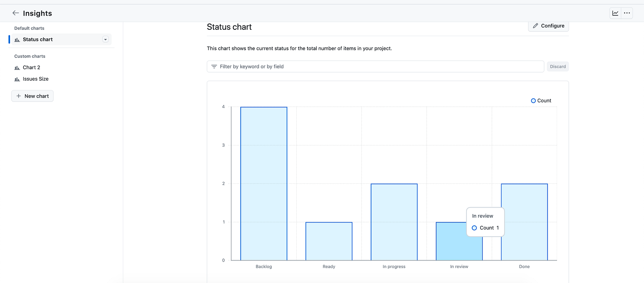Click the plus icon on New chart

point(19,96)
